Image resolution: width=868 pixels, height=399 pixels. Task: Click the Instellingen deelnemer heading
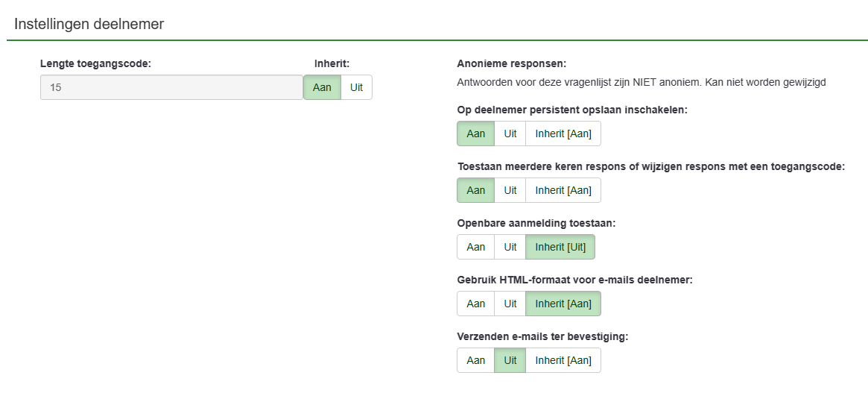pos(89,24)
